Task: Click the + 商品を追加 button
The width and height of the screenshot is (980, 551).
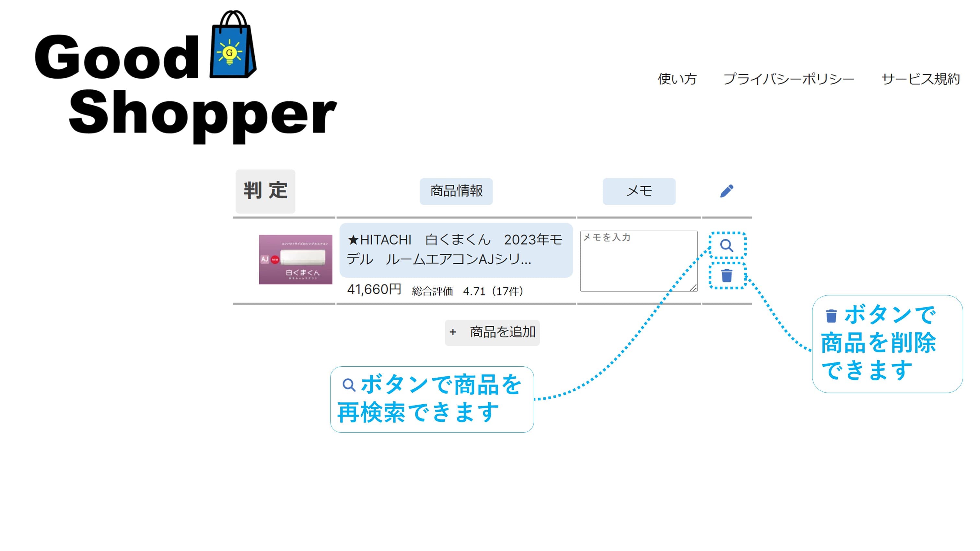Action: pos(492,333)
